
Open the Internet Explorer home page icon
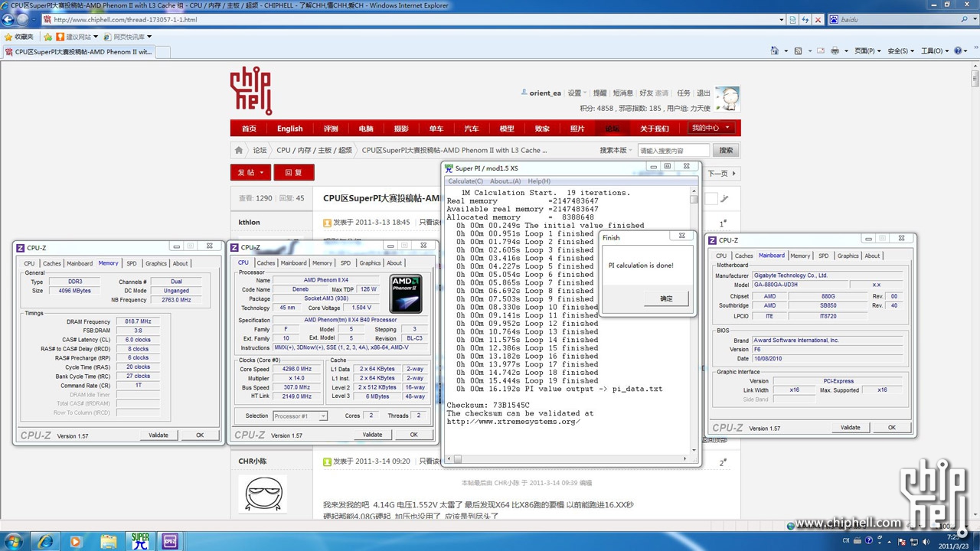pyautogui.click(x=775, y=51)
